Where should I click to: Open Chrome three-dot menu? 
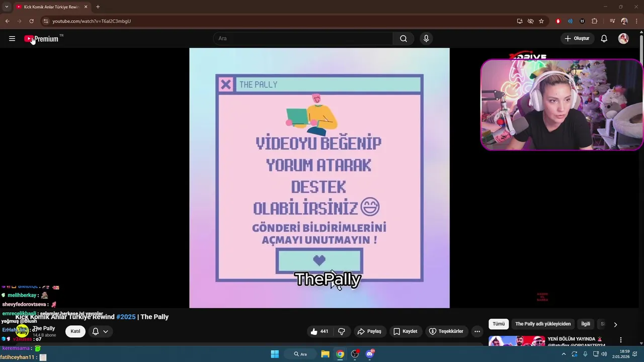click(636, 21)
